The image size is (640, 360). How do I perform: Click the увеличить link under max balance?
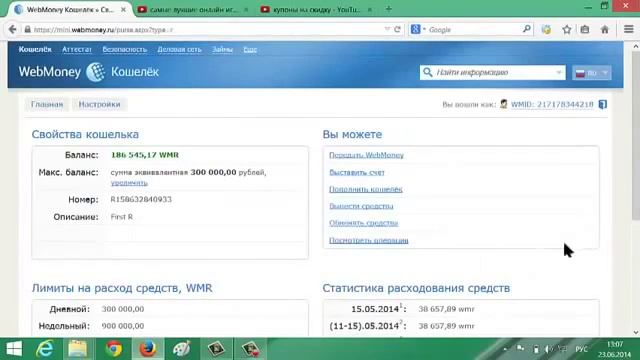pos(129,182)
